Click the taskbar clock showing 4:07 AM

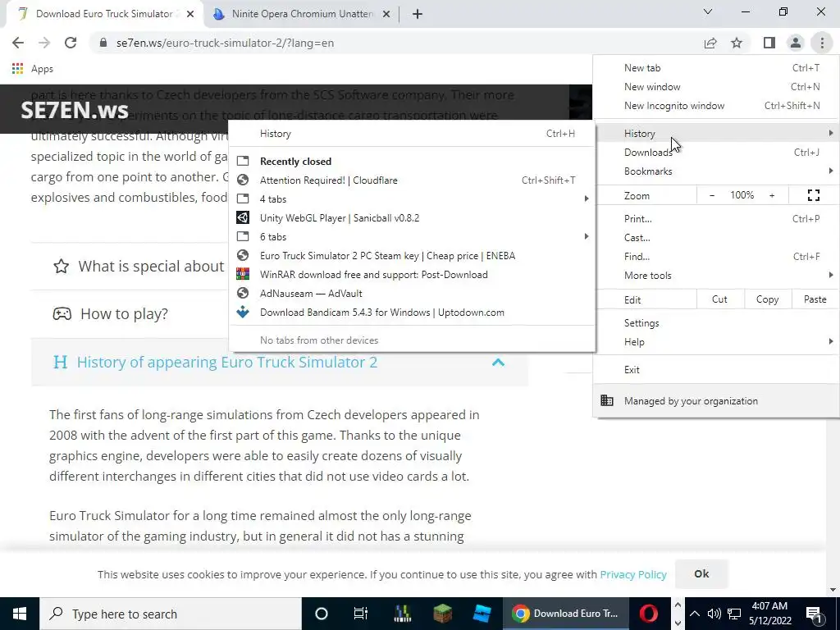[769, 614]
